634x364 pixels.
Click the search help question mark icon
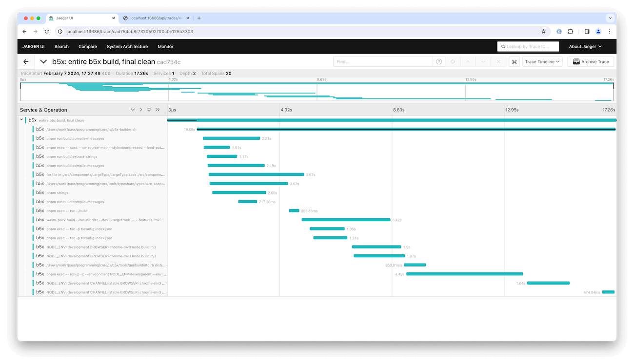coord(438,61)
